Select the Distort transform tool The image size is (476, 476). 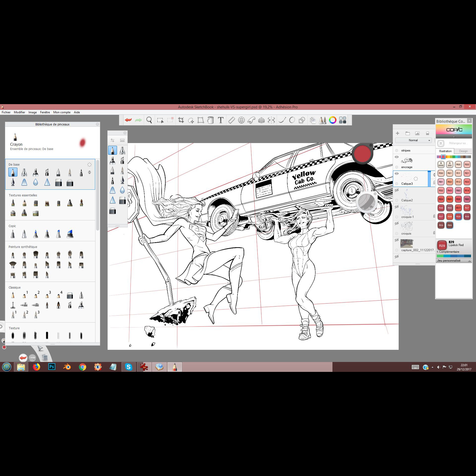(201, 120)
